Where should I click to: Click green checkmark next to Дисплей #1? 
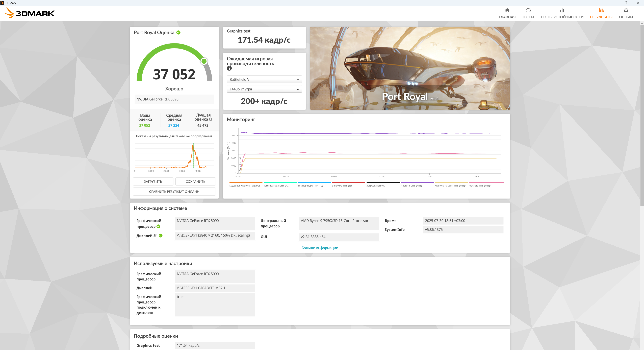point(161,236)
